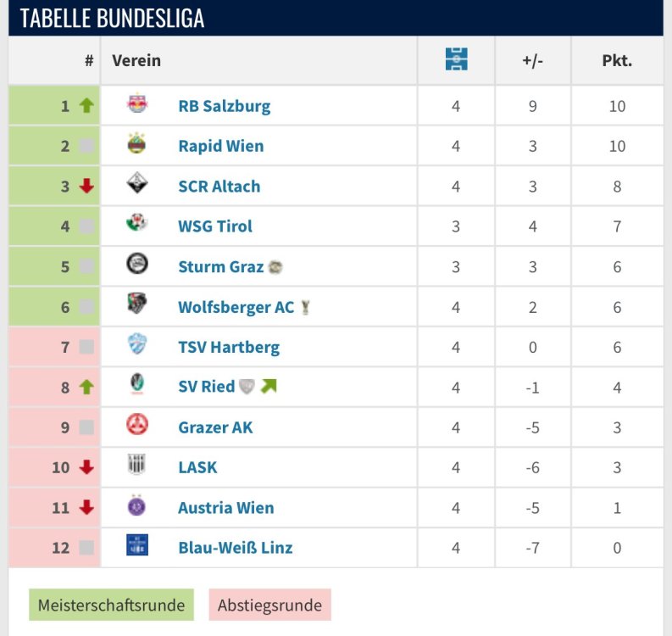Open the Sturm Graz team link

[220, 266]
